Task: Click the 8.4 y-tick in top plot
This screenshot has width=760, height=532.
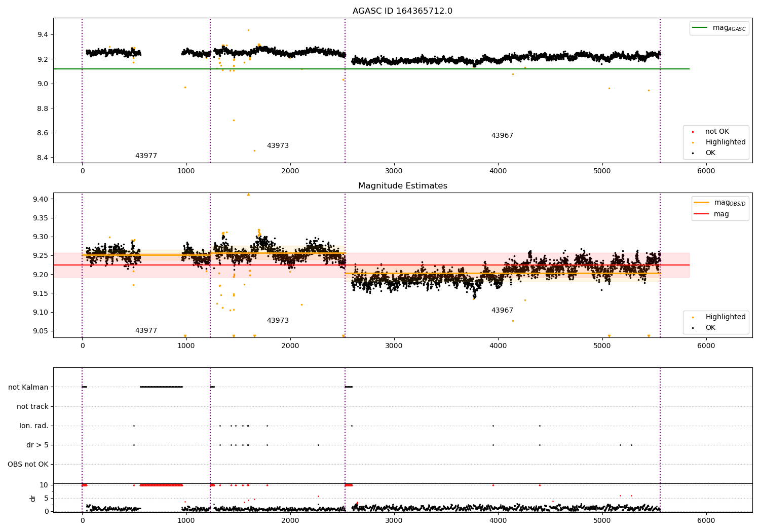Action: [43, 158]
